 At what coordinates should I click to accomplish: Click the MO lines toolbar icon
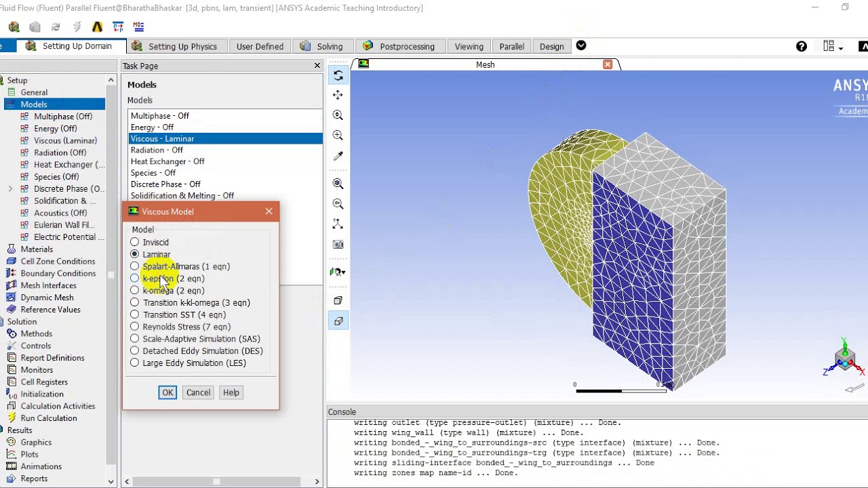point(138,27)
